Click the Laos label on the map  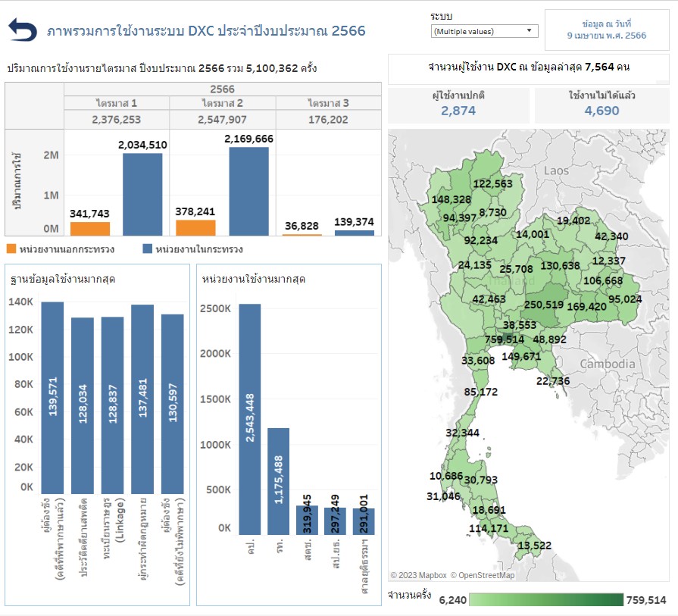click(x=556, y=170)
